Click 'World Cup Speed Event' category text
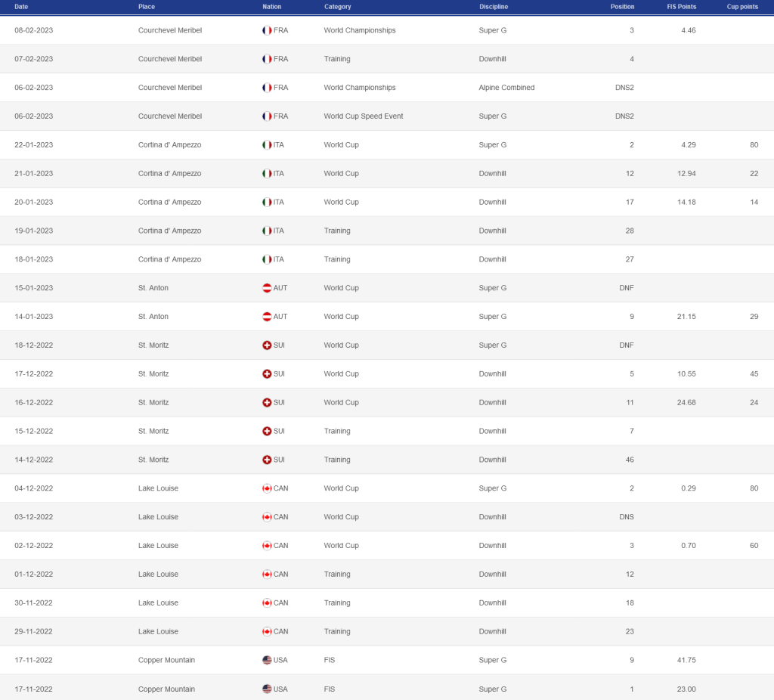 point(364,116)
